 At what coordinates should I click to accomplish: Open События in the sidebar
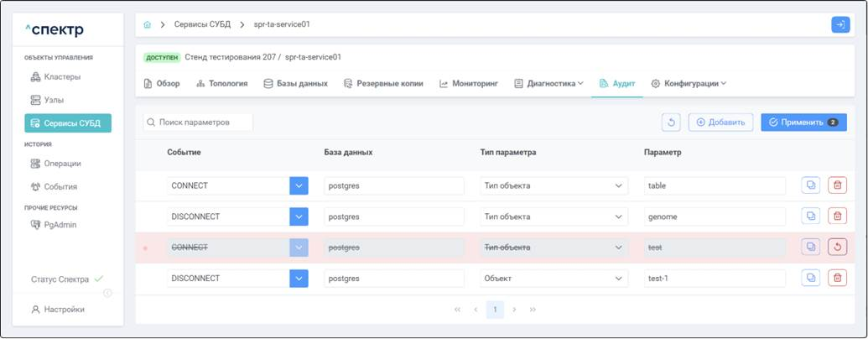click(54, 186)
